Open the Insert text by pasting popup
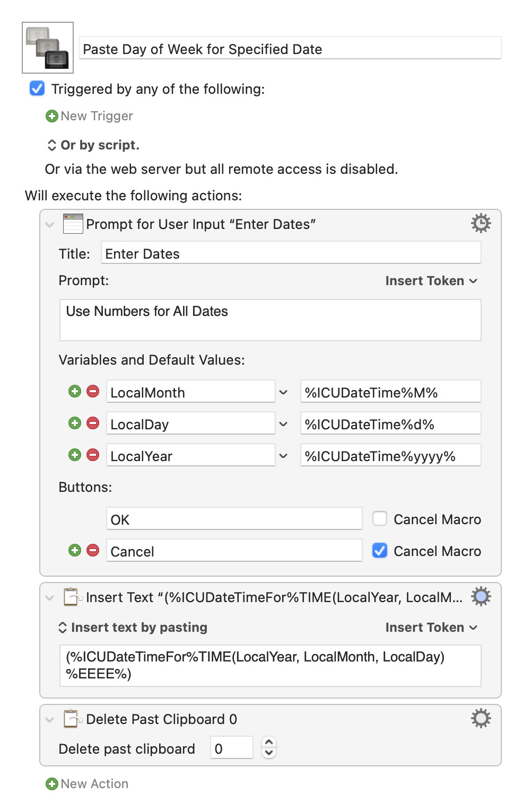The height and width of the screenshot is (812, 523). 133,628
